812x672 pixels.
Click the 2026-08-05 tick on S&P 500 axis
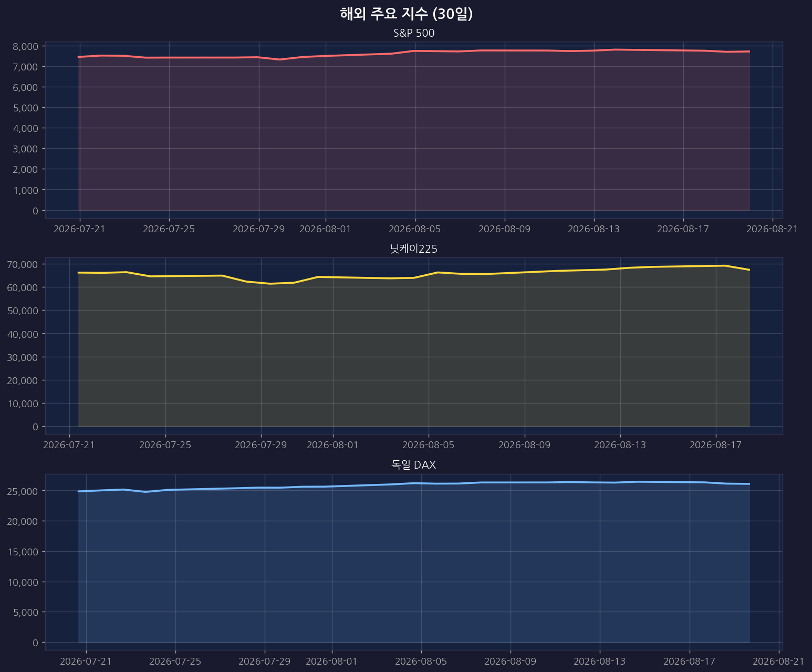coord(415,229)
